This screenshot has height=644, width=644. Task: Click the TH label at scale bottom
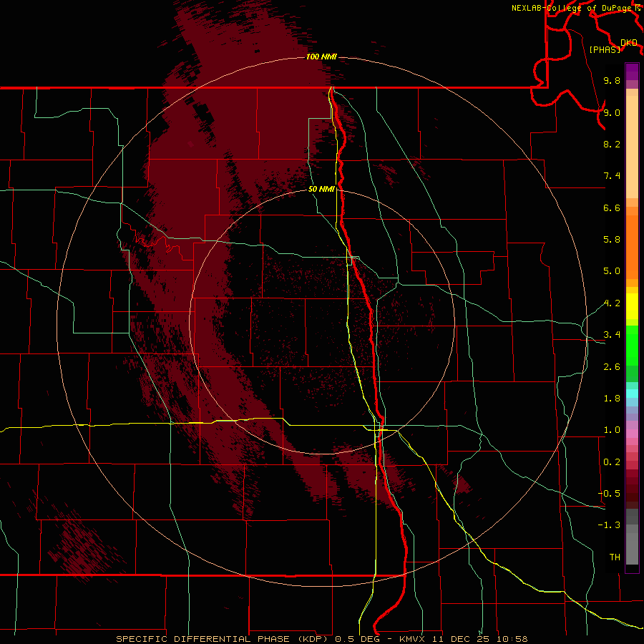[x=615, y=557]
